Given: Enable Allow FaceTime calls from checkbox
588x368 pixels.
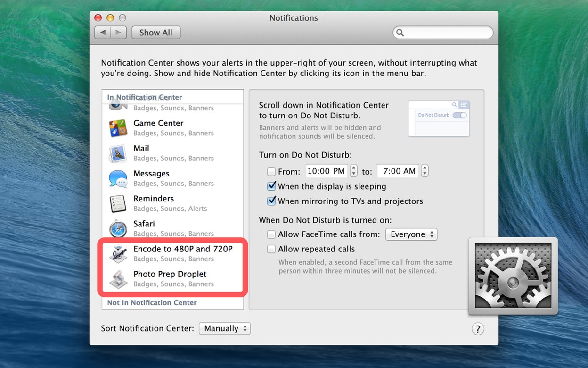Looking at the screenshot, I should 271,234.
